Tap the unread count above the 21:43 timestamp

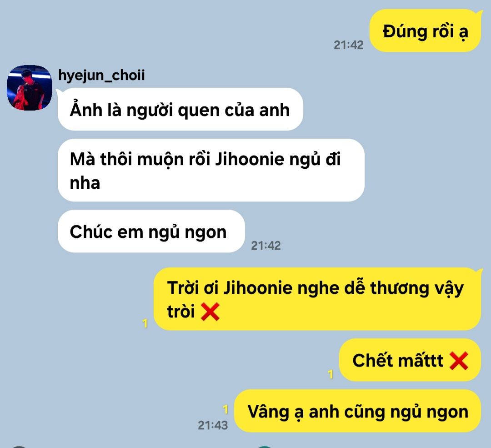225,409
